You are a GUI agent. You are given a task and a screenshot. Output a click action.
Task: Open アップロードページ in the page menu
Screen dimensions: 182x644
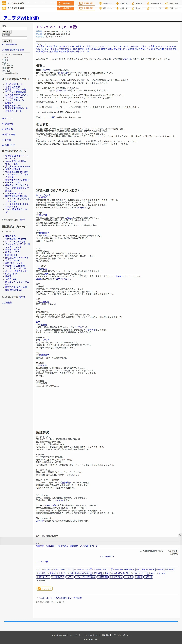[x=89, y=546]
